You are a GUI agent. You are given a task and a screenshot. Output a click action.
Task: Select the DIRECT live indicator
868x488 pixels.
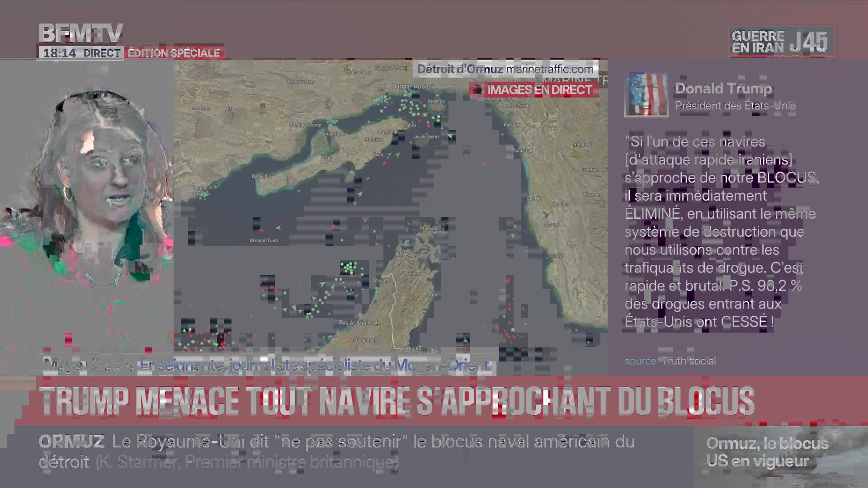pyautogui.click(x=102, y=53)
